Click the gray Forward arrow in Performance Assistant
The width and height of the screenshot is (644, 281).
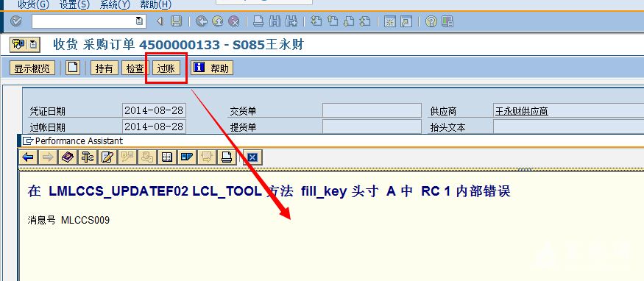click(x=48, y=157)
